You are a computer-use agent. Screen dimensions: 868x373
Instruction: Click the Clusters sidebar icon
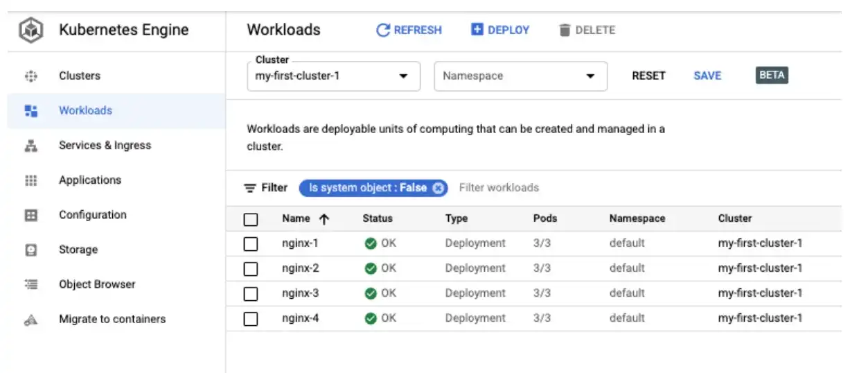(31, 76)
